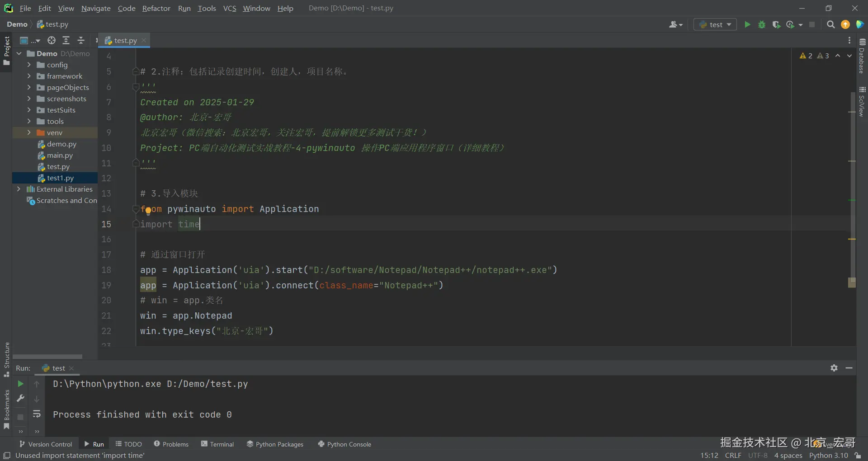The height and width of the screenshot is (461, 868).
Task: Toggle the Database tool window side tab
Action: pos(862,56)
